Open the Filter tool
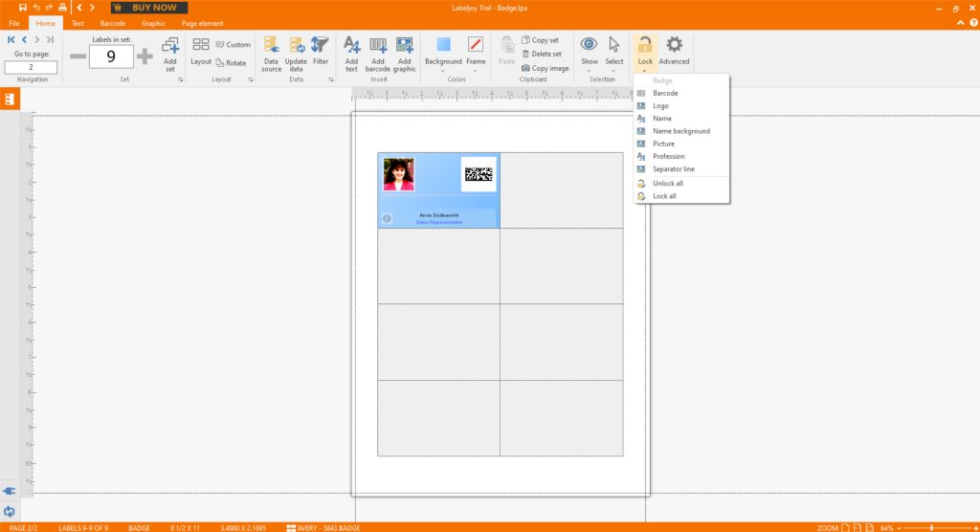 point(321,46)
